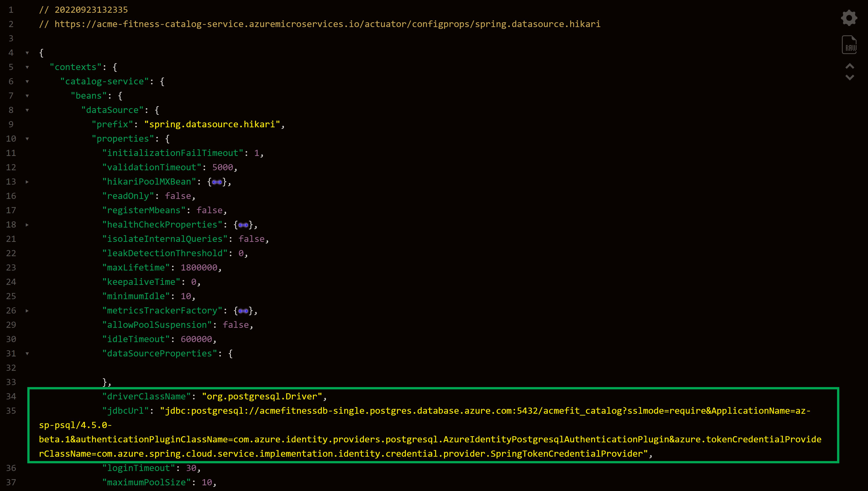Collapse the "dataSourceProperties" node arrow
The image size is (868, 491).
point(27,354)
